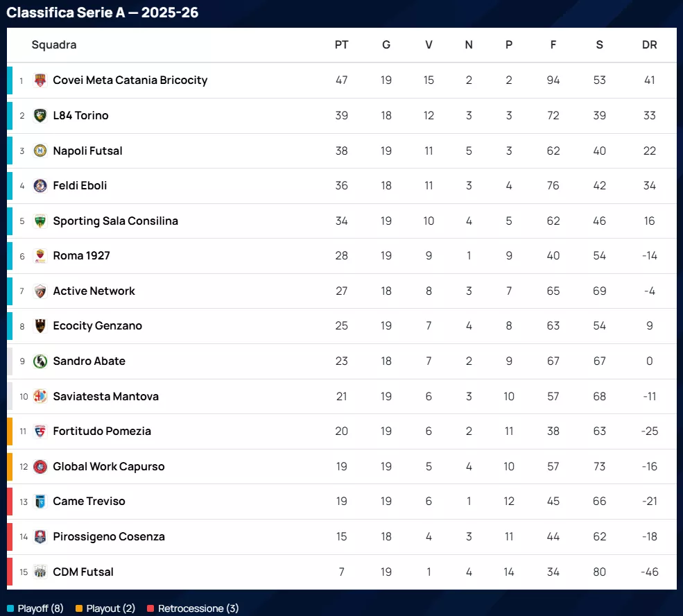Image resolution: width=683 pixels, height=616 pixels.
Task: Click the Covei Meta Catania Bricocity crest
Action: coord(40,80)
